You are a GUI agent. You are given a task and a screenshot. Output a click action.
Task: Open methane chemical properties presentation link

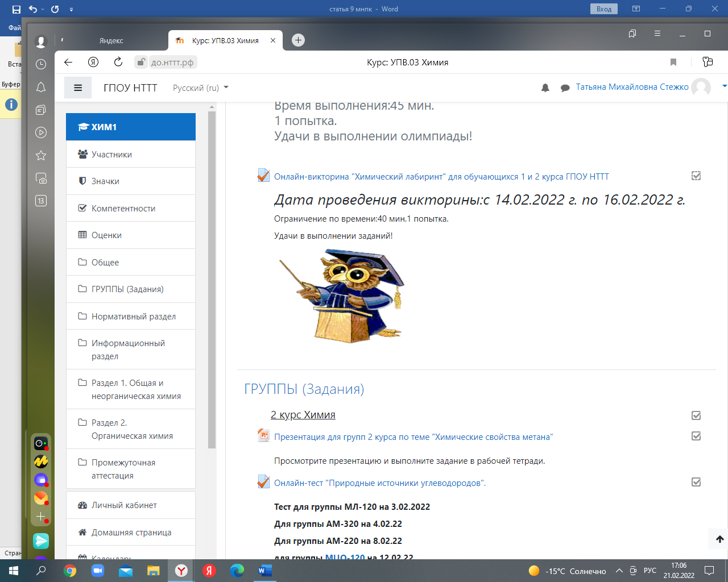pos(413,436)
